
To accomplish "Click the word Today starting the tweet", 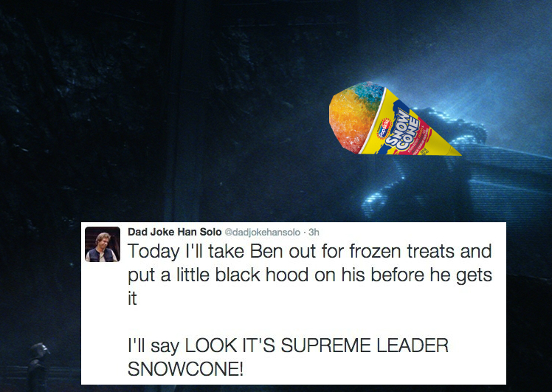I will [x=153, y=252].
